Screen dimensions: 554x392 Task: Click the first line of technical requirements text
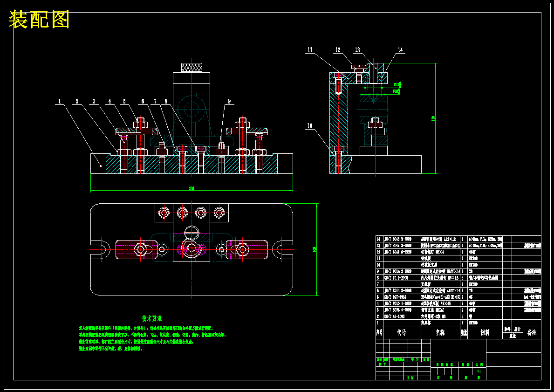coord(146,328)
